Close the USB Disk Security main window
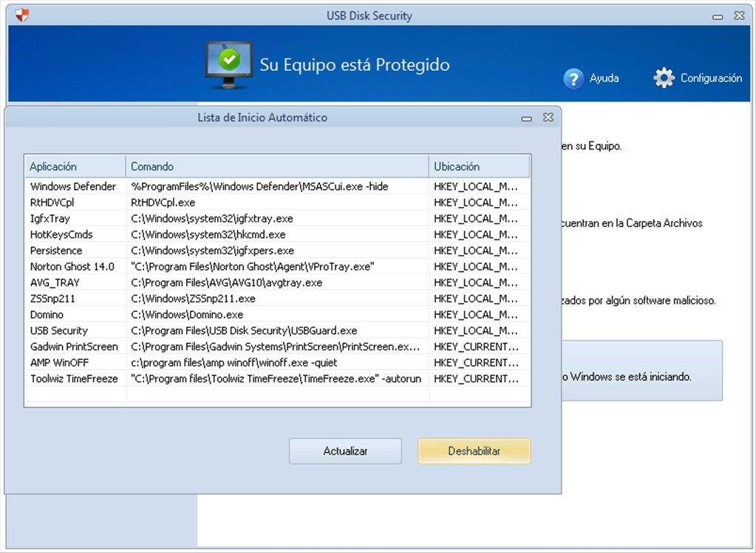Viewport: 756px width, 553px height. pos(739,16)
